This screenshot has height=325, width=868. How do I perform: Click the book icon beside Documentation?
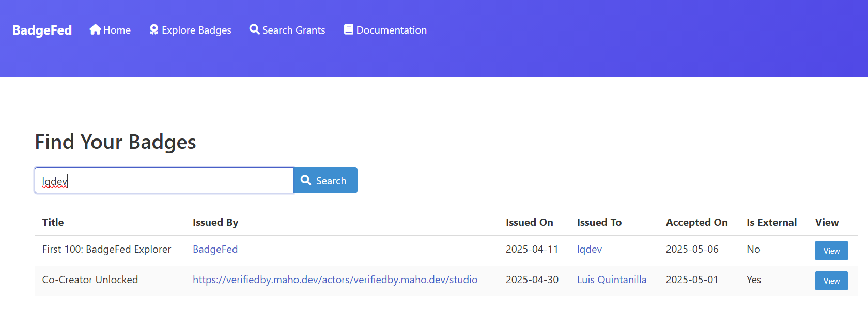[349, 29]
